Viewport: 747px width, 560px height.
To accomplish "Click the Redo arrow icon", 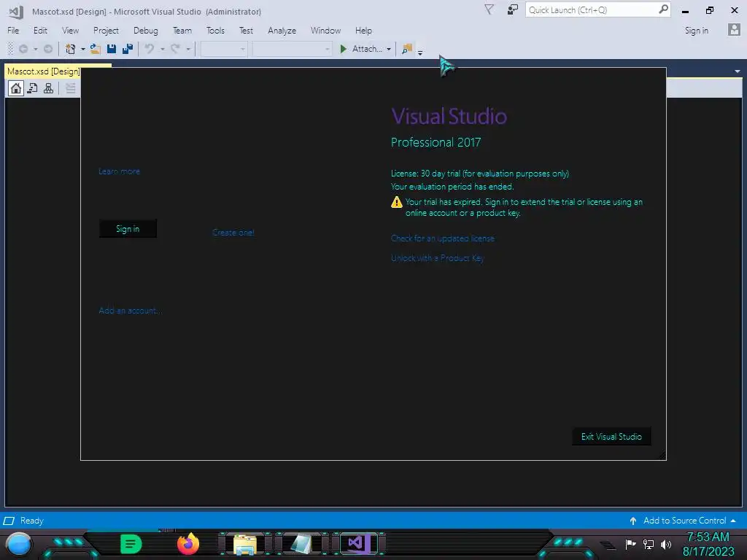I will [175, 49].
